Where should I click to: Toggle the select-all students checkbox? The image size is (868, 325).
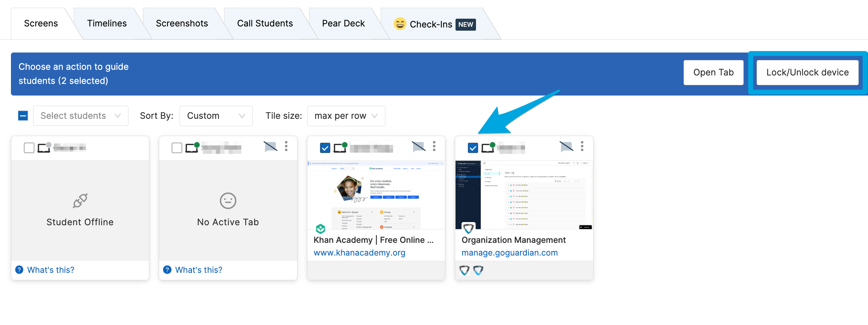click(23, 116)
